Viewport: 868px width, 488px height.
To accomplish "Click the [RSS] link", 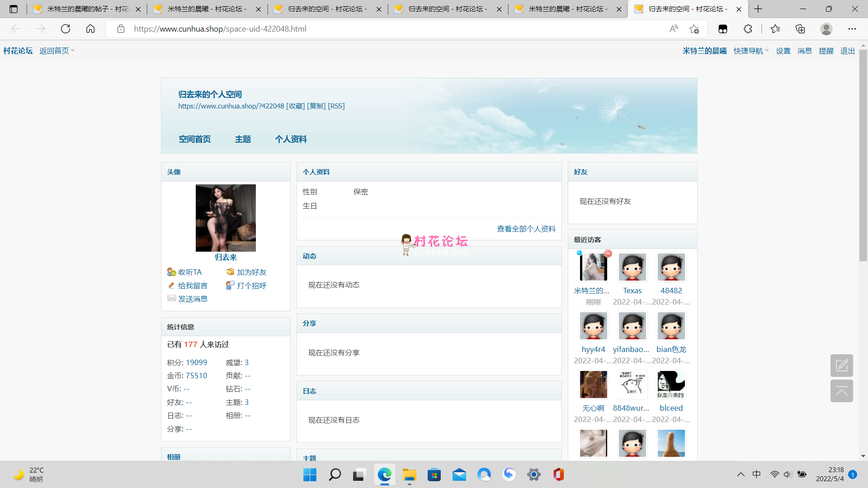I will pos(336,106).
